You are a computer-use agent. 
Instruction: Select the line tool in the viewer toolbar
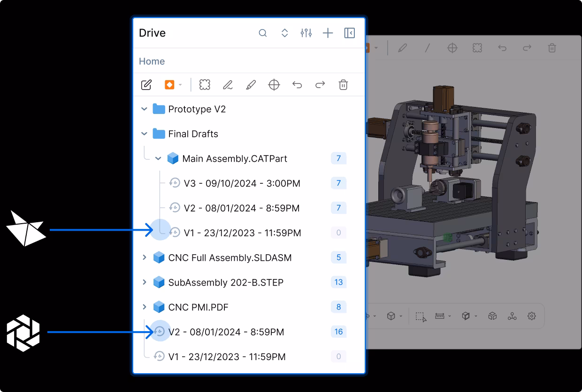click(427, 48)
